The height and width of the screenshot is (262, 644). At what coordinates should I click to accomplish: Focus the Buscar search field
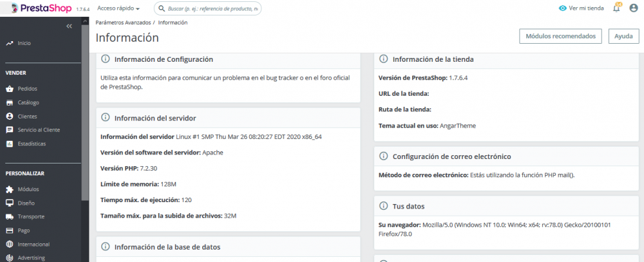pyautogui.click(x=207, y=8)
